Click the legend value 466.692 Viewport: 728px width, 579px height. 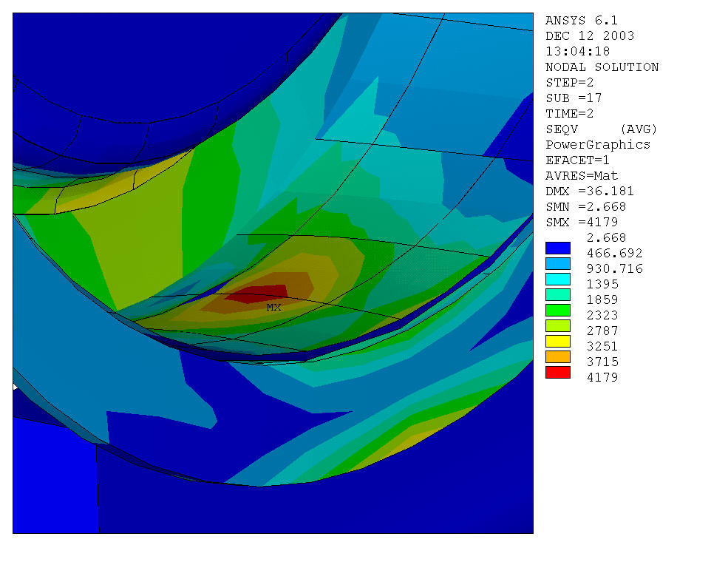tap(615, 253)
